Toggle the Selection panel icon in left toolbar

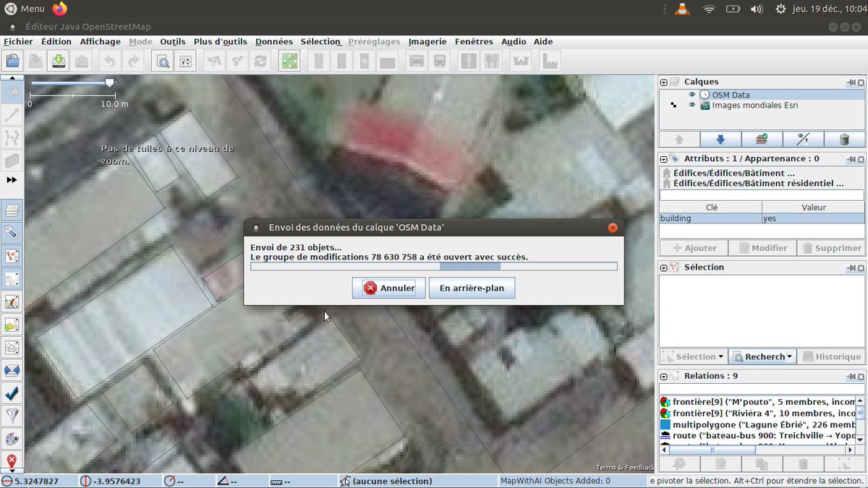pyautogui.click(x=12, y=256)
